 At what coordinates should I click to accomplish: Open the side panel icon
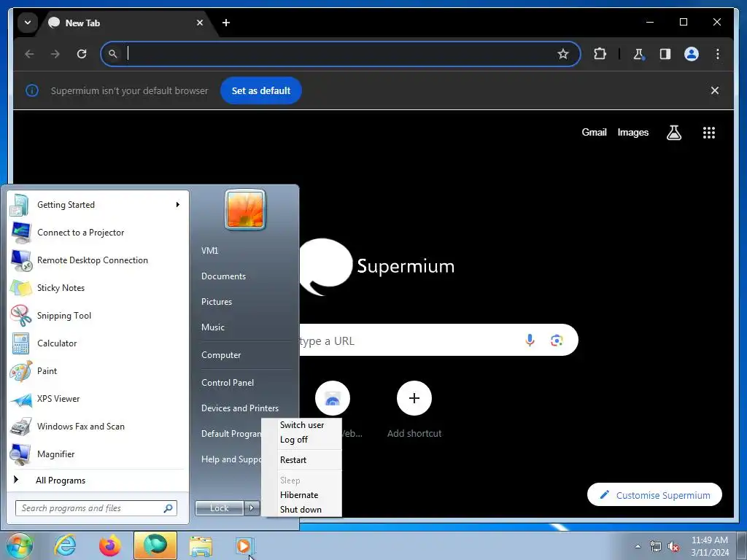[x=665, y=54]
